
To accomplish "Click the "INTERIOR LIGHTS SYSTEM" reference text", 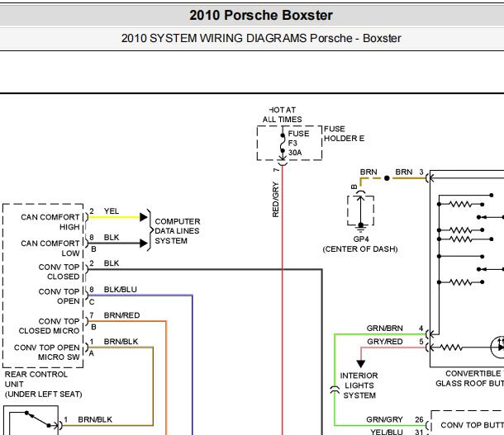I will pos(359,385).
